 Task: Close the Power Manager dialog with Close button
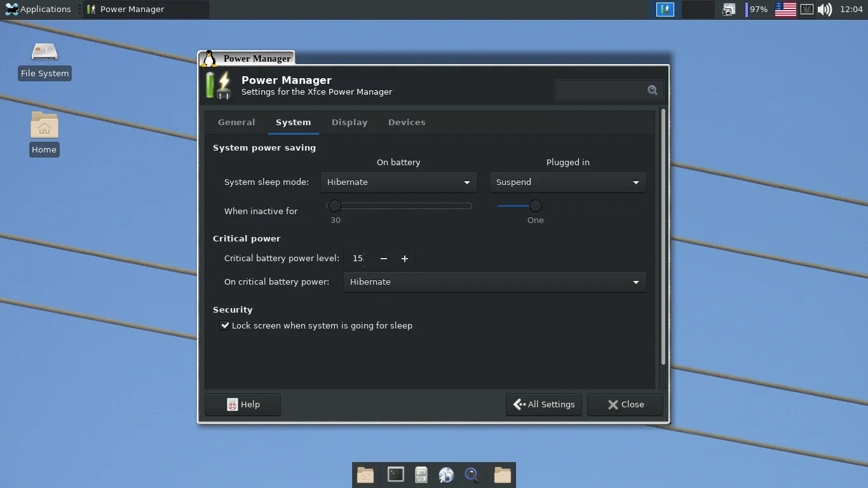click(x=625, y=405)
